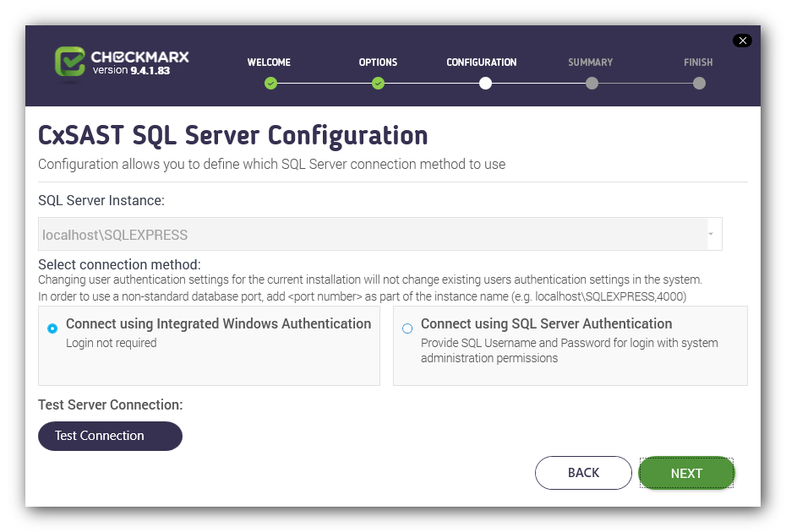The image size is (786, 532).
Task: Click the 'Select connection method:' label
Action: coord(119,264)
